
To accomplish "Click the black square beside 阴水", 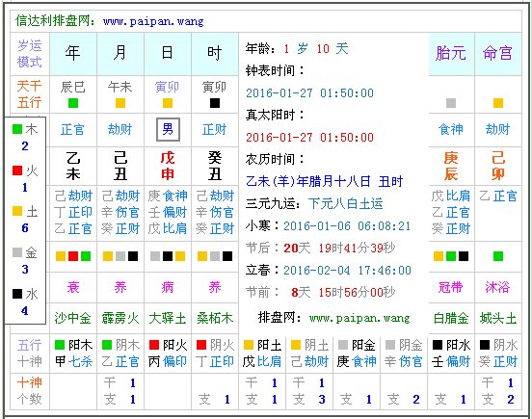I will click(485, 345).
